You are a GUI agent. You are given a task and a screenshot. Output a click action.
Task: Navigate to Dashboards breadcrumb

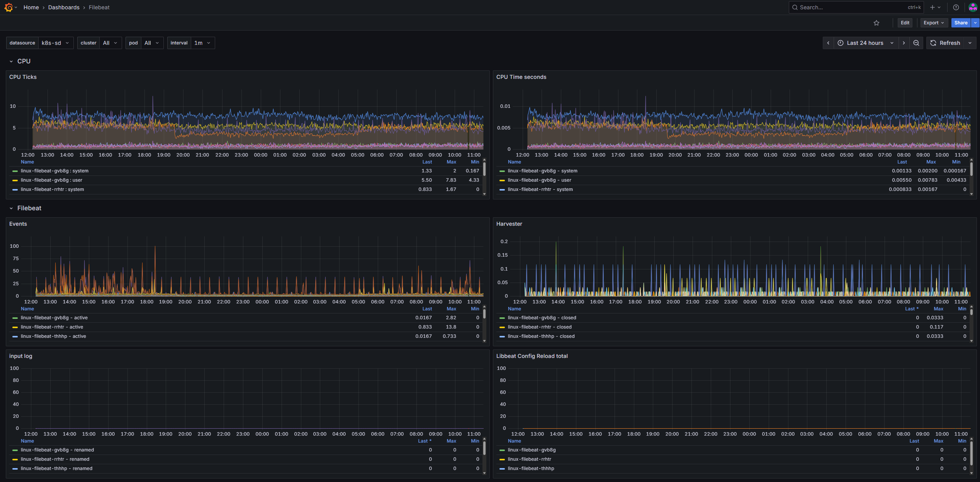[x=64, y=7]
